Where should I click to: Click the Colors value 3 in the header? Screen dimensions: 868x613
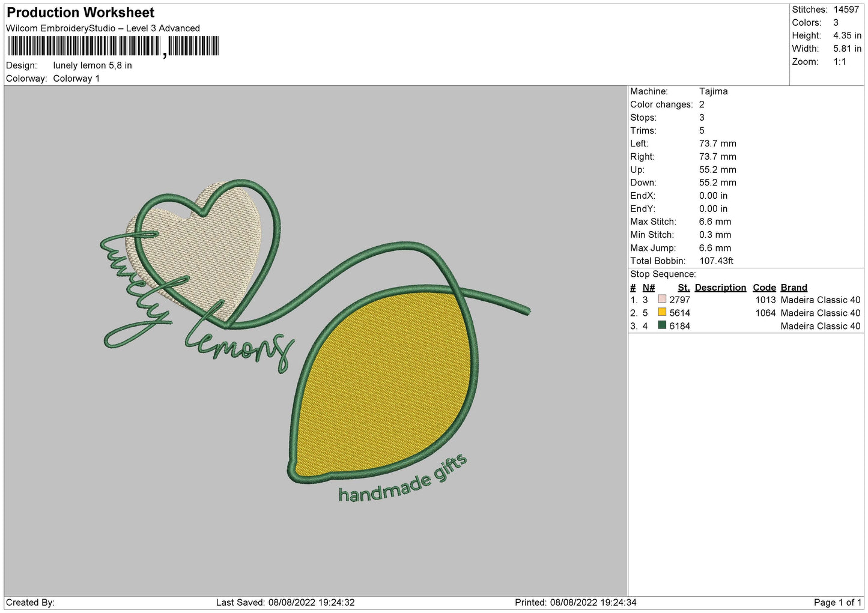[x=836, y=23]
